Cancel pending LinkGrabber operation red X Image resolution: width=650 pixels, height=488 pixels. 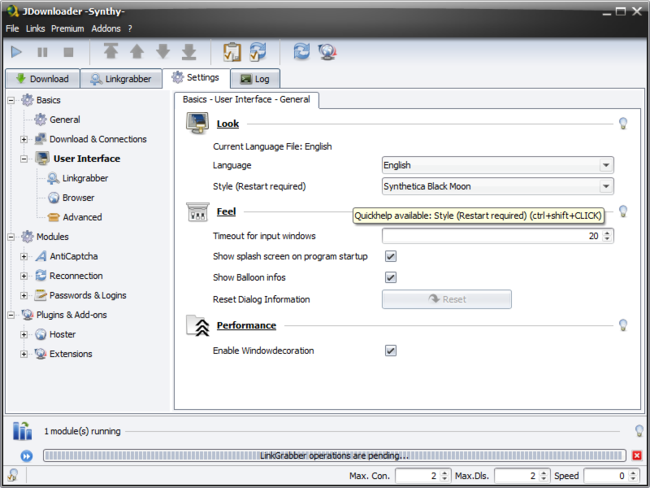(637, 456)
